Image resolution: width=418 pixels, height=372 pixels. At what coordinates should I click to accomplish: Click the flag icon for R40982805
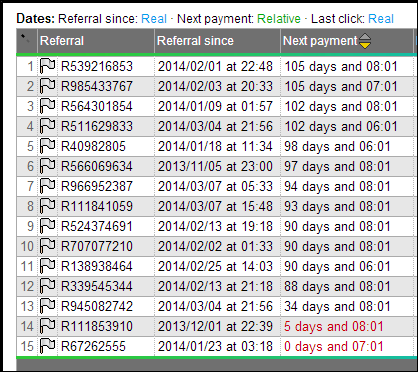click(x=47, y=146)
